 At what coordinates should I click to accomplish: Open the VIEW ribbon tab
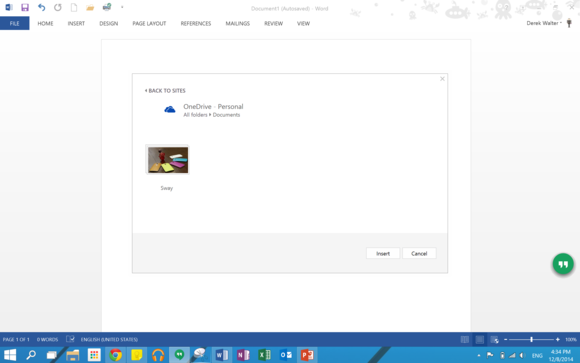tap(303, 23)
